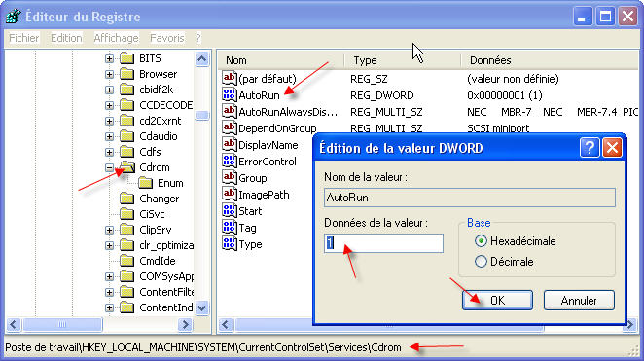This screenshot has height=361, width=644.
Task: Collapse the Cdrom tree node
Action: coord(109,167)
